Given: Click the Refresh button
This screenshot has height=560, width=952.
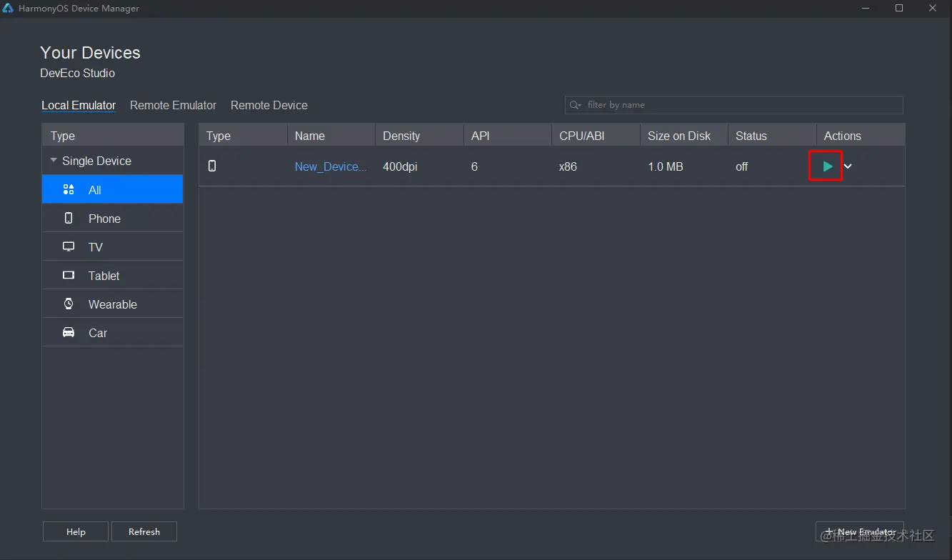Looking at the screenshot, I should tap(144, 531).
